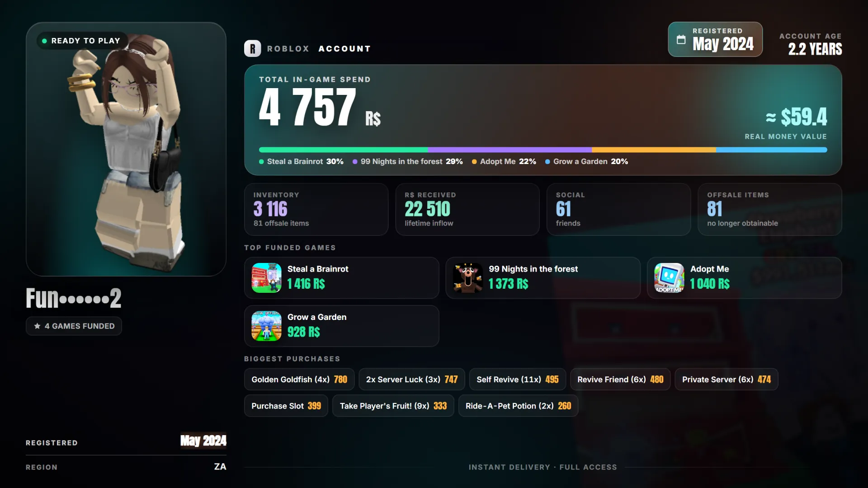Click the purple 99 Nights bar segment
This screenshot has height=488, width=868.
point(510,150)
